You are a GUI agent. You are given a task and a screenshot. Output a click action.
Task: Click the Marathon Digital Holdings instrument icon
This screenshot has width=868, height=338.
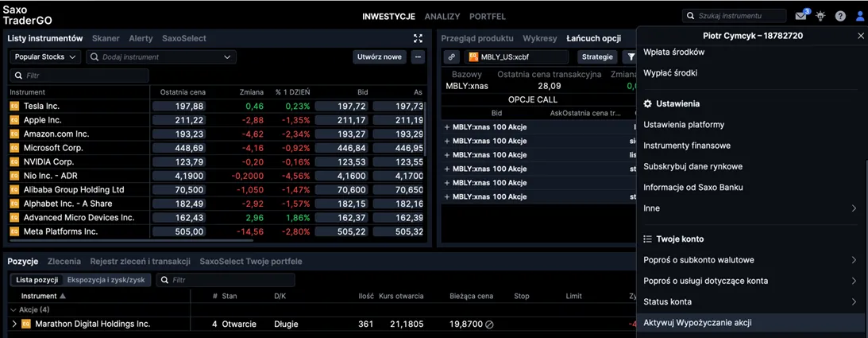tap(26, 324)
